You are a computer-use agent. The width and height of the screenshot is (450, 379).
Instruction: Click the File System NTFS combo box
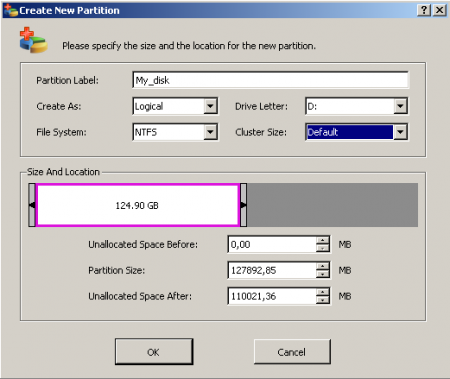point(175,132)
